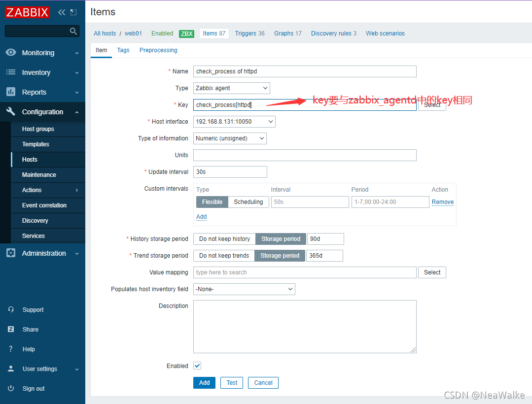Choose Do not keep trends option

224,256
